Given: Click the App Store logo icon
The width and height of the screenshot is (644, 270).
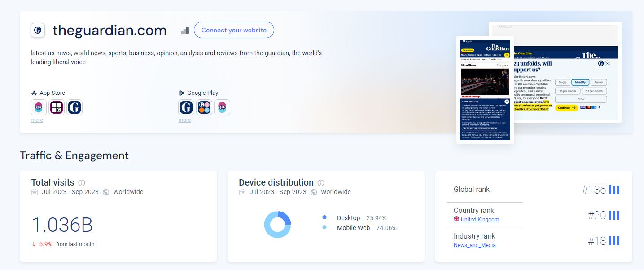Looking at the screenshot, I should (34, 93).
